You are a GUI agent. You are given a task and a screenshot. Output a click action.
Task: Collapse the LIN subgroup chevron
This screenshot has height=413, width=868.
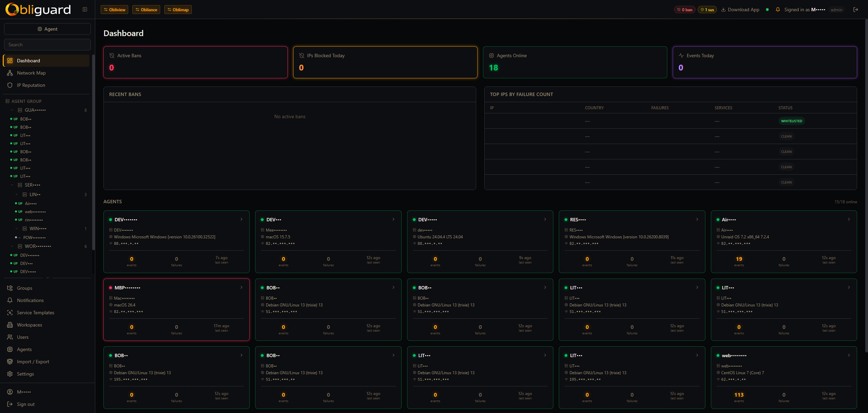click(17, 194)
